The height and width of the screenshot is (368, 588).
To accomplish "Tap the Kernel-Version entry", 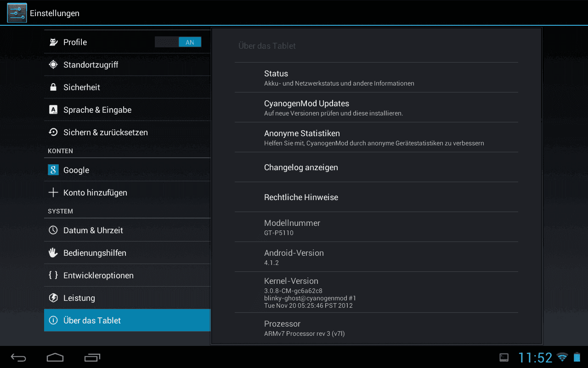I will (376, 293).
